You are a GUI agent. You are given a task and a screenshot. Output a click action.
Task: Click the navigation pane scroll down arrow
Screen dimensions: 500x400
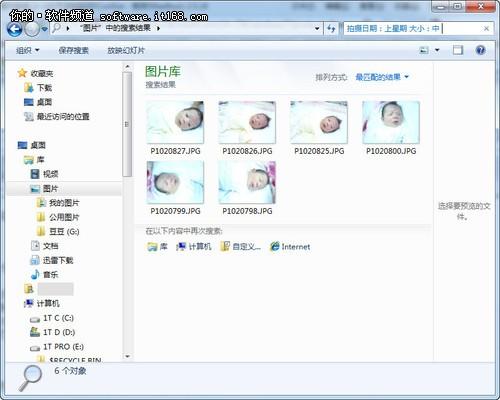coord(127,356)
